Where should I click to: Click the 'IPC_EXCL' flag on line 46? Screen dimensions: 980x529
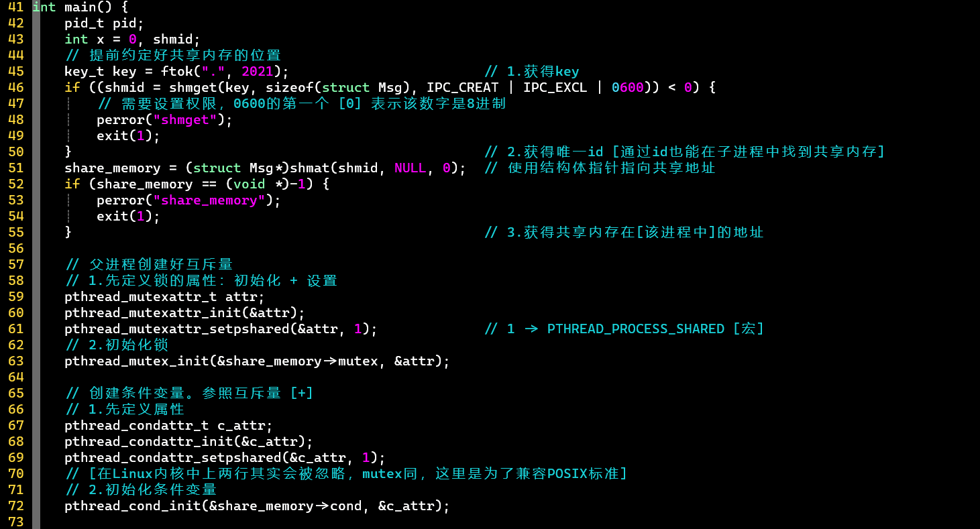[x=555, y=88]
